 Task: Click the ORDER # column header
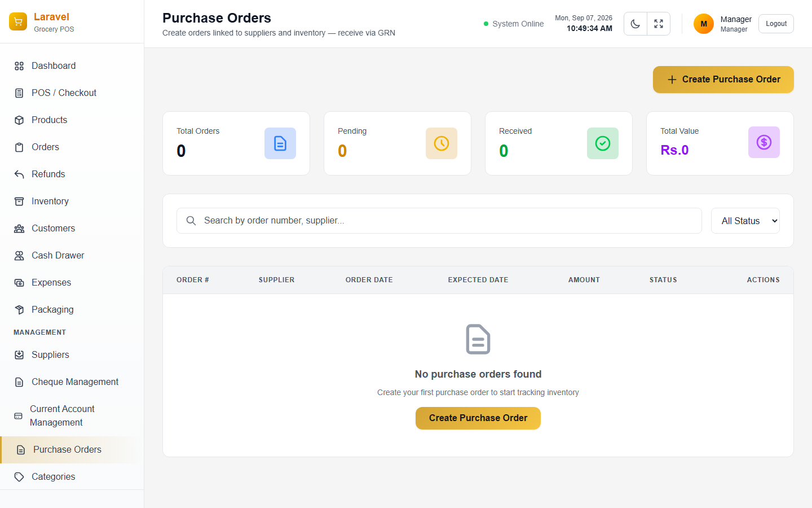(193, 280)
